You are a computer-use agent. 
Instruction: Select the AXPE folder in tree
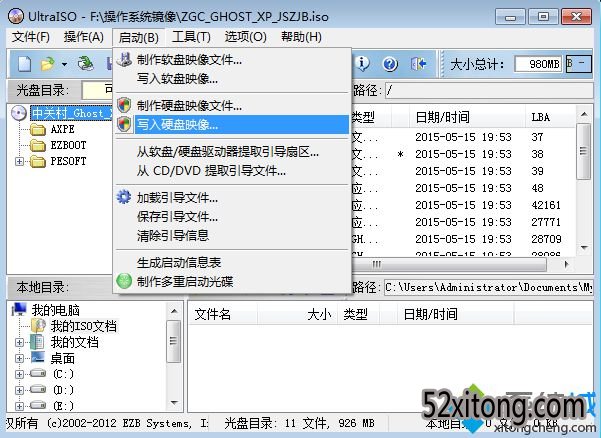point(63,129)
